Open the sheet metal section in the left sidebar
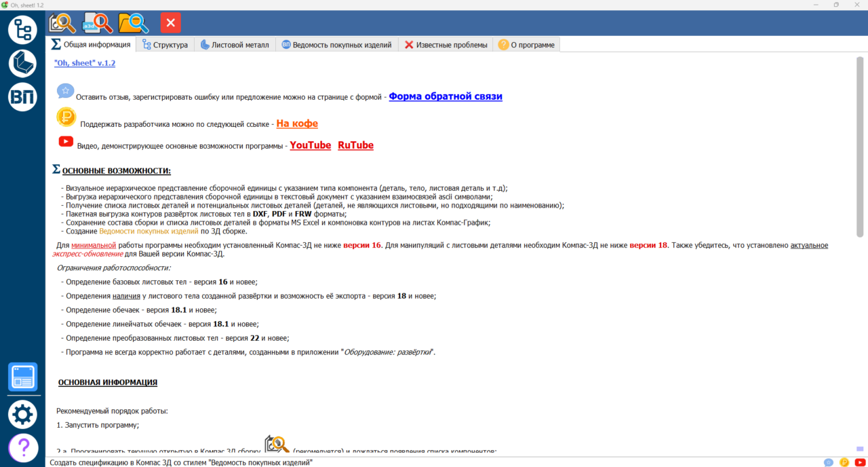 click(x=22, y=64)
